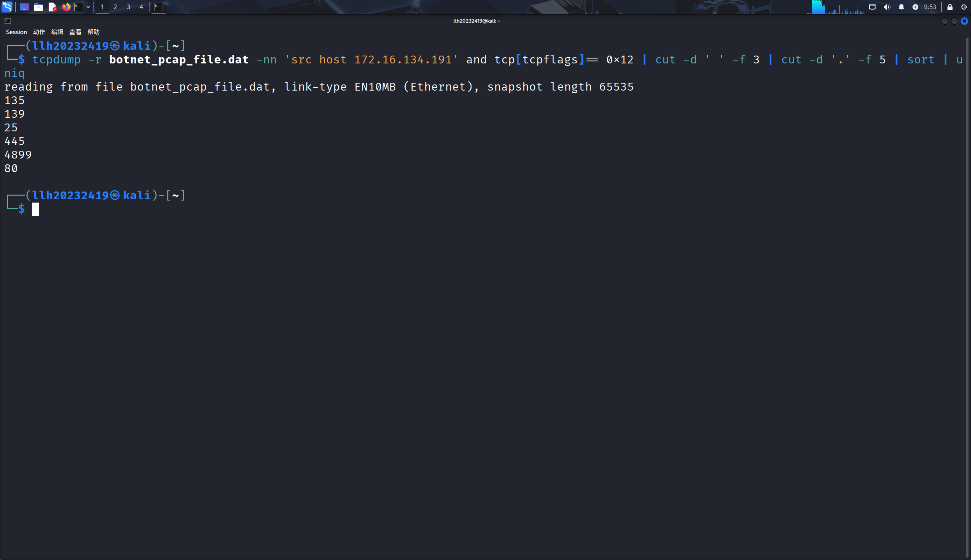Open the Session menu
The image size is (971, 560).
(x=16, y=32)
